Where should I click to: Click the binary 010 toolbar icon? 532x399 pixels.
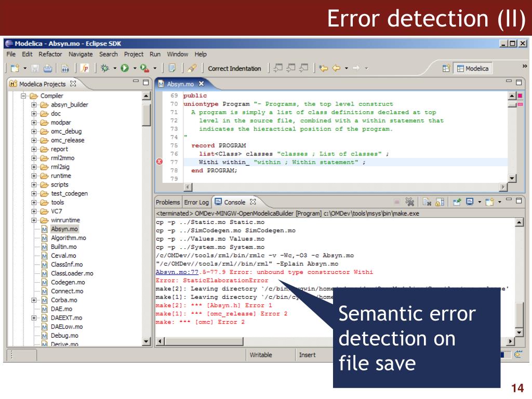tap(65, 69)
